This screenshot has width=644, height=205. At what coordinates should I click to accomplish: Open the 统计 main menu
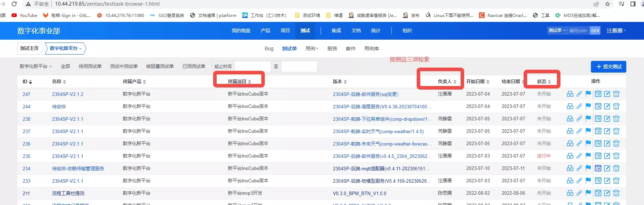[x=376, y=31]
